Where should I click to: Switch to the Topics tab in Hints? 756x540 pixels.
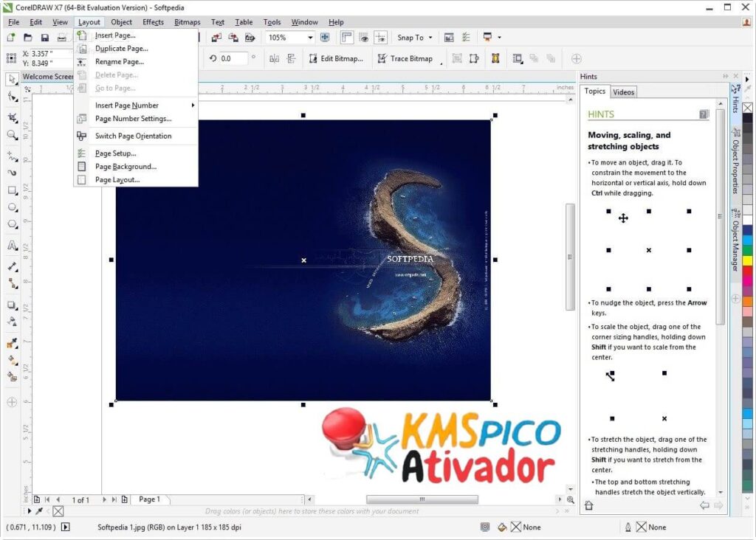point(595,91)
